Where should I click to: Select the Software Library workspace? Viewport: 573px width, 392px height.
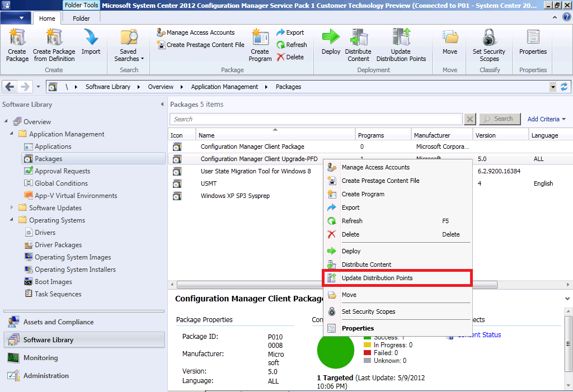point(84,340)
